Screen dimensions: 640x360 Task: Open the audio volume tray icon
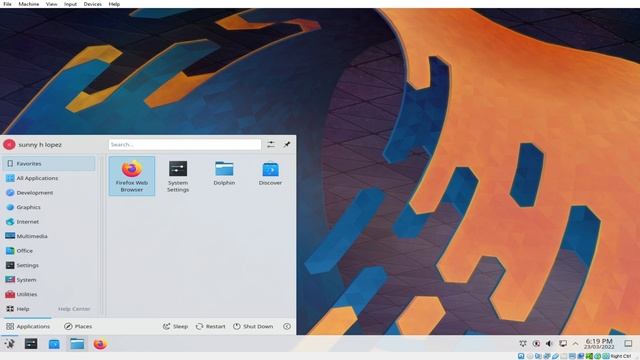(549, 344)
